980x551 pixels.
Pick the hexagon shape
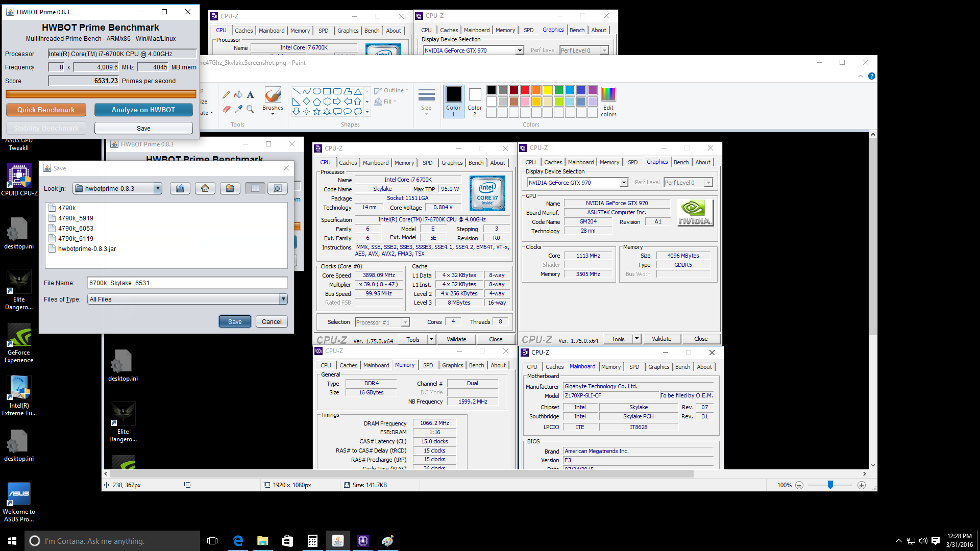point(327,102)
